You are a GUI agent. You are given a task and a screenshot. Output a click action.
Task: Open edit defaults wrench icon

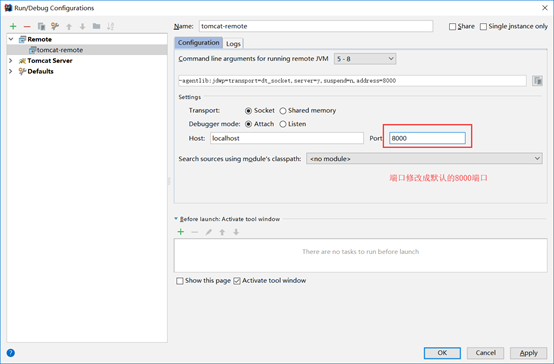tap(55, 26)
